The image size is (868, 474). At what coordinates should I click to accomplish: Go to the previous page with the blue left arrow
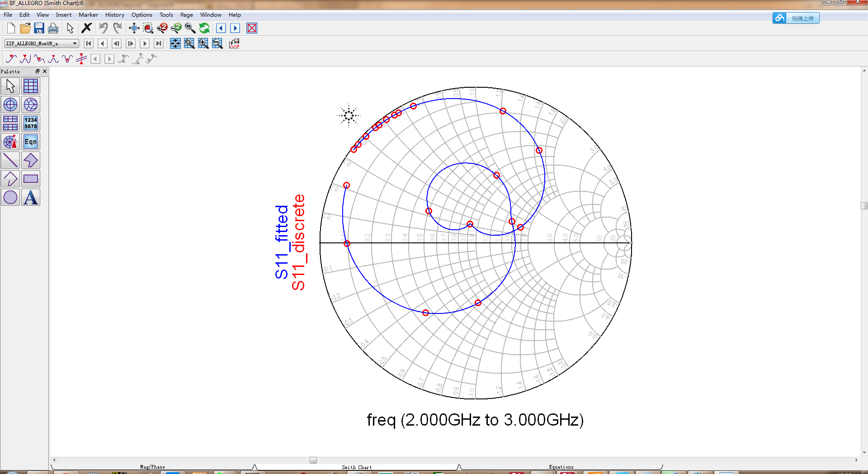click(221, 28)
